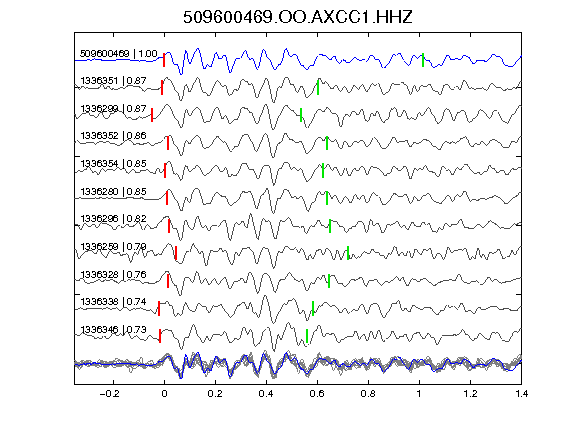Click the red pick marker on trace 509600469
Screen dimensions: 576x432
point(164,60)
